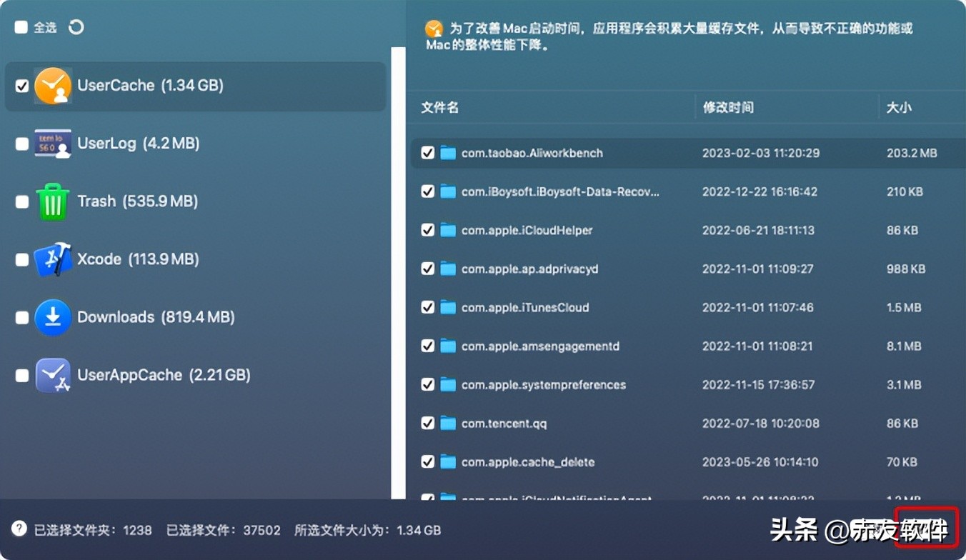Viewport: 966px width, 560px height.
Task: Click the green Trash icon
Action: 52,201
